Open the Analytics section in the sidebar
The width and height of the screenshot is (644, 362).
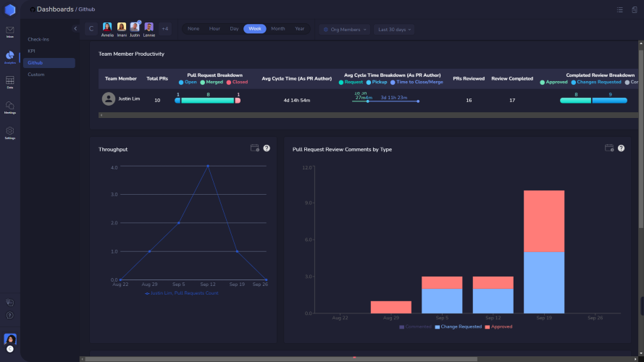(10, 57)
